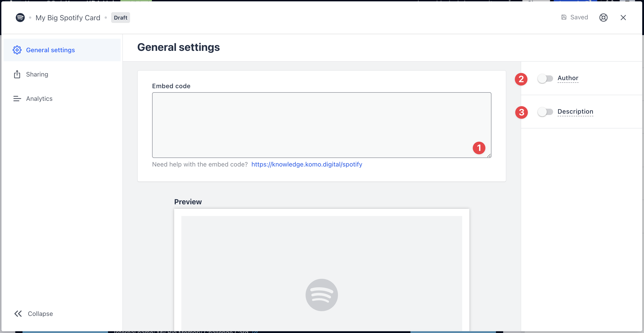This screenshot has height=333, width=644.
Task: Enable the Author toggle
Action: pyautogui.click(x=545, y=79)
